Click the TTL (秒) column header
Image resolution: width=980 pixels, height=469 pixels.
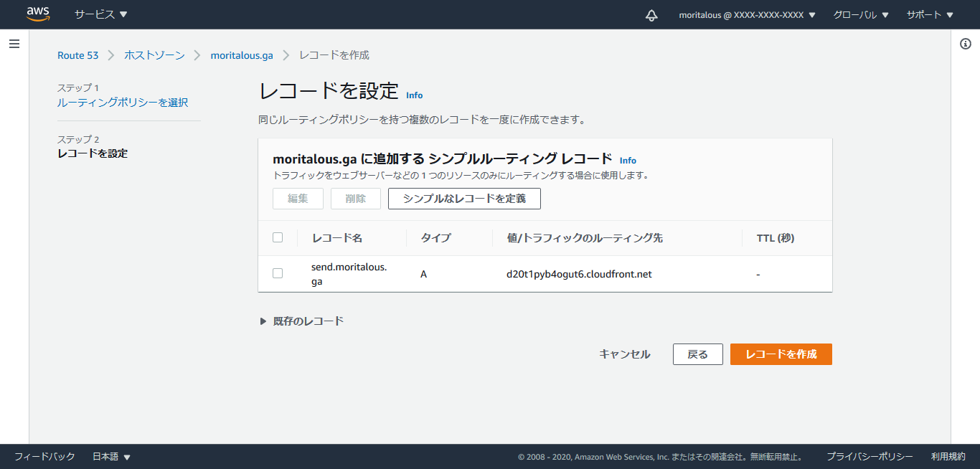776,238
